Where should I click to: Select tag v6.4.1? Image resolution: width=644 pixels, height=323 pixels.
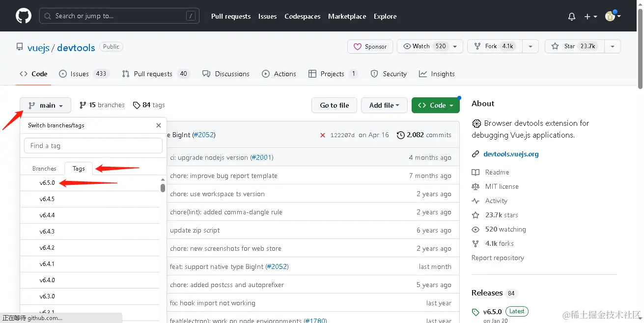90,264
